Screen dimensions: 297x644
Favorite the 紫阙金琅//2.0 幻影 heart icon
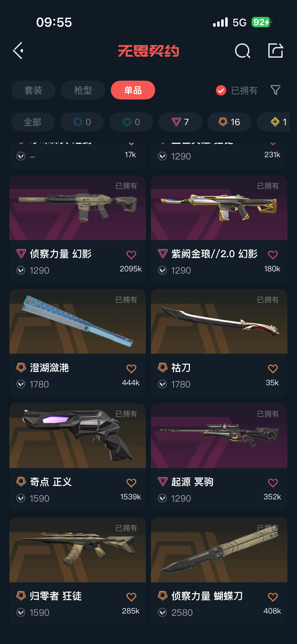click(273, 255)
